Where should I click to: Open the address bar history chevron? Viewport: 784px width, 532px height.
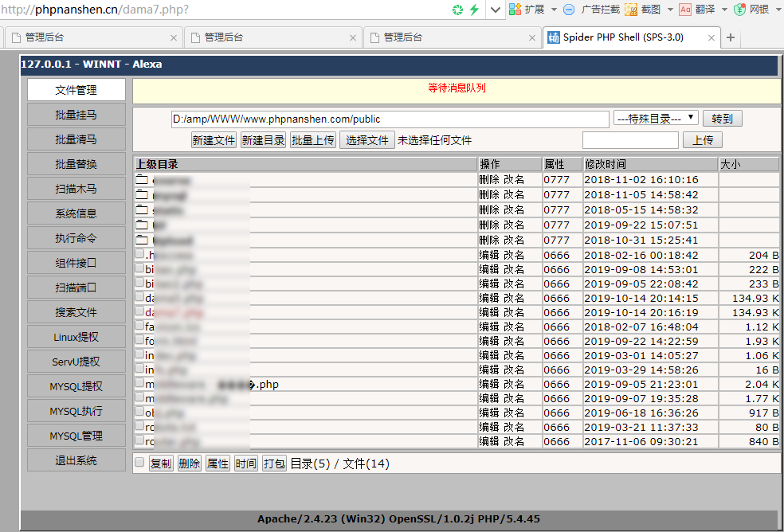point(495,10)
